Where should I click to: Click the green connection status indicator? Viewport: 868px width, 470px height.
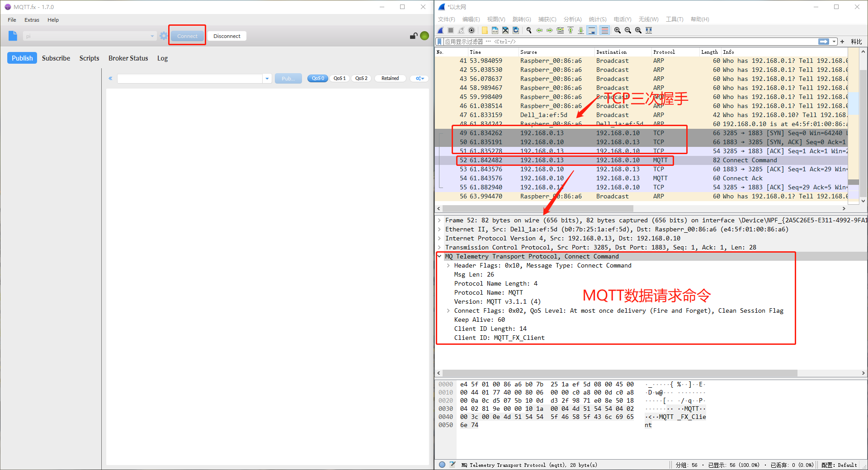coord(425,36)
